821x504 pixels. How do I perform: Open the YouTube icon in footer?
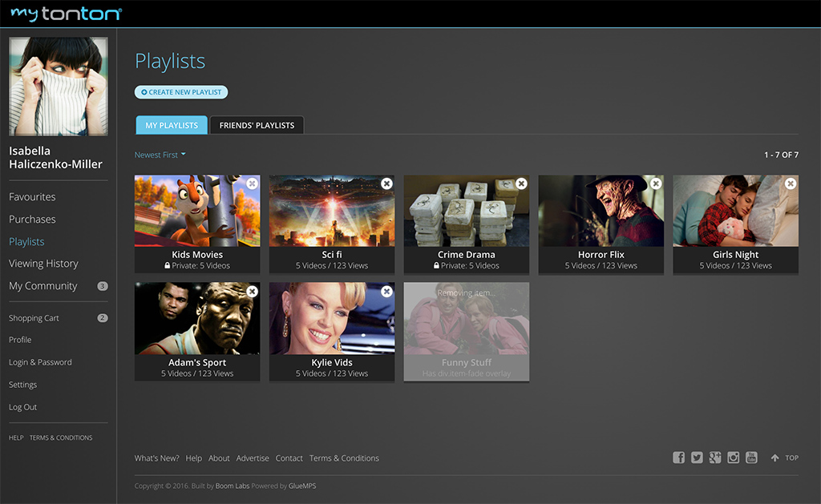coord(751,458)
